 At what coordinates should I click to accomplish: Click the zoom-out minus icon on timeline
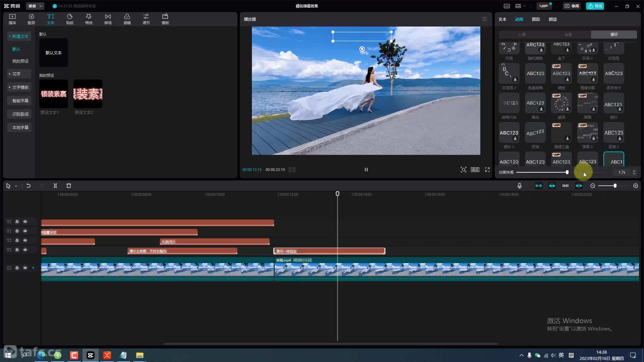pos(593,186)
